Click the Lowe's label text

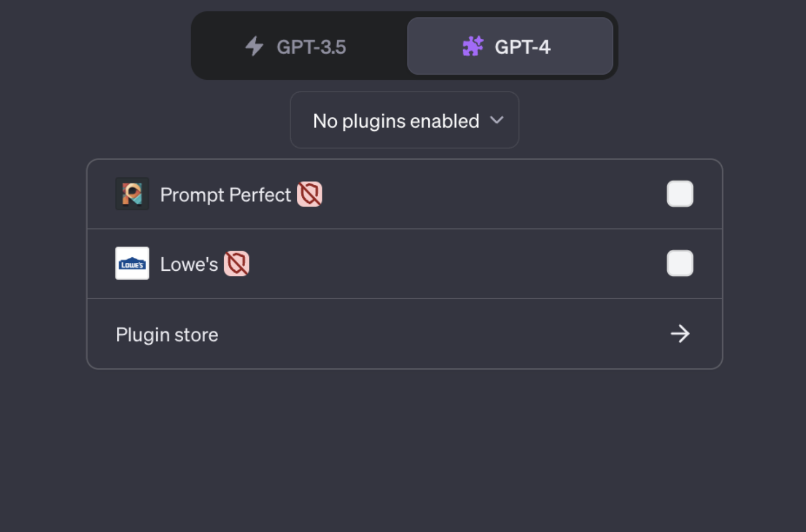(x=189, y=264)
